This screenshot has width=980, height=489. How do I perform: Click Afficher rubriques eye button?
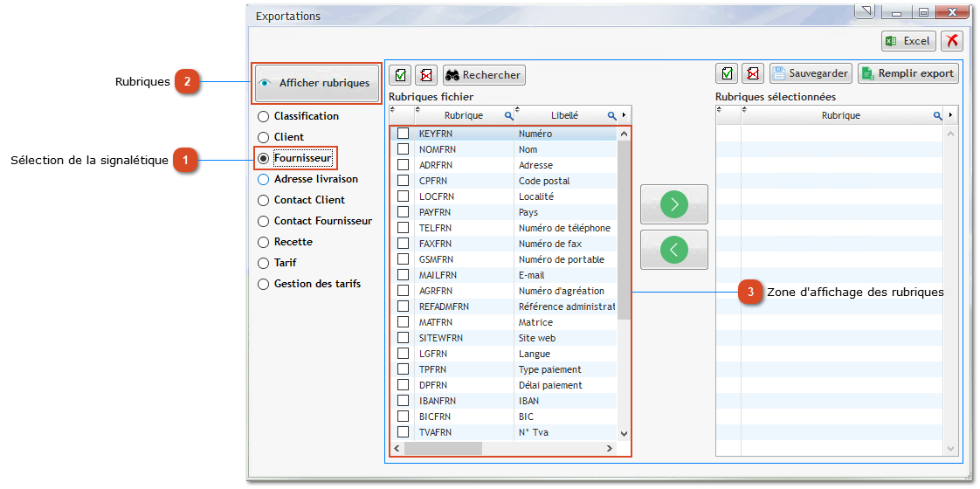[317, 83]
